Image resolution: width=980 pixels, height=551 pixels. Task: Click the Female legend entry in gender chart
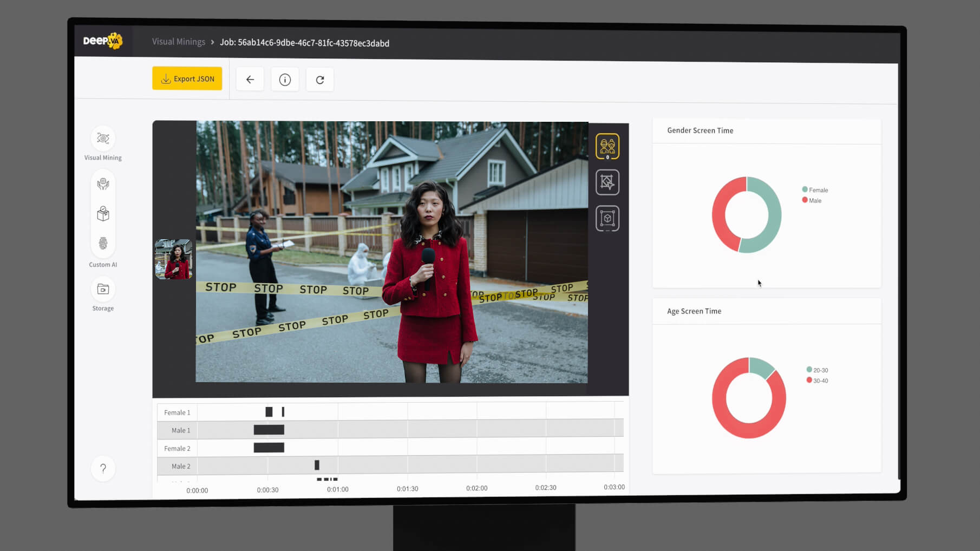818,190
